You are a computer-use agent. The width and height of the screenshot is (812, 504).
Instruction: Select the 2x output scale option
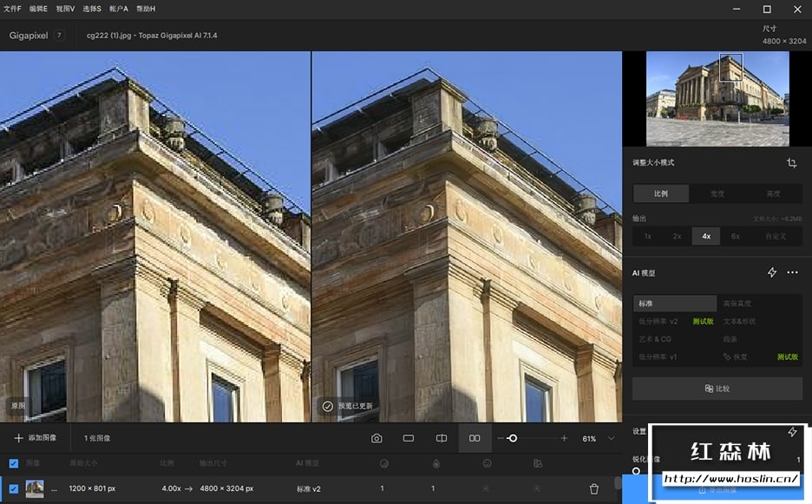pyautogui.click(x=677, y=236)
